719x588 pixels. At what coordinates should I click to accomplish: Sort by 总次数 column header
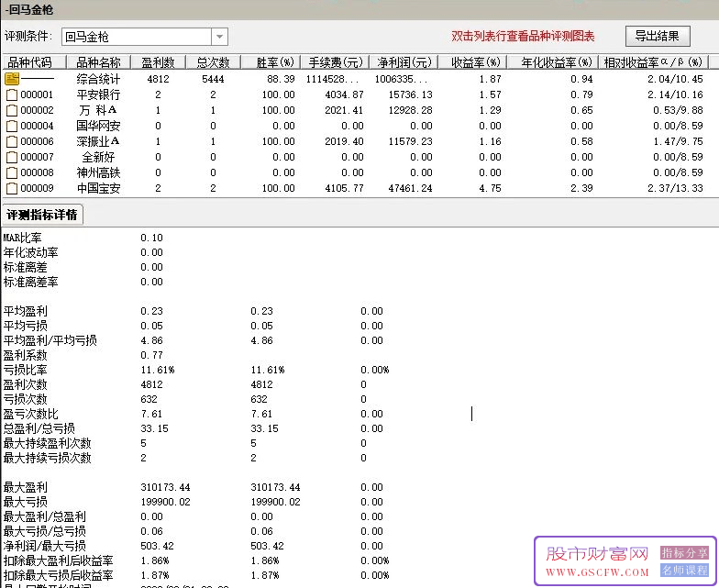(x=213, y=62)
